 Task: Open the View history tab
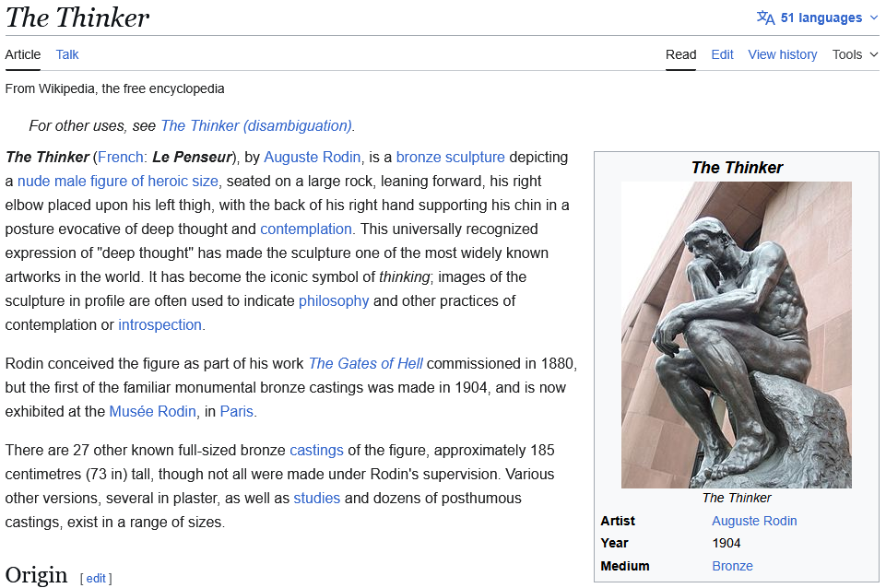coord(783,54)
